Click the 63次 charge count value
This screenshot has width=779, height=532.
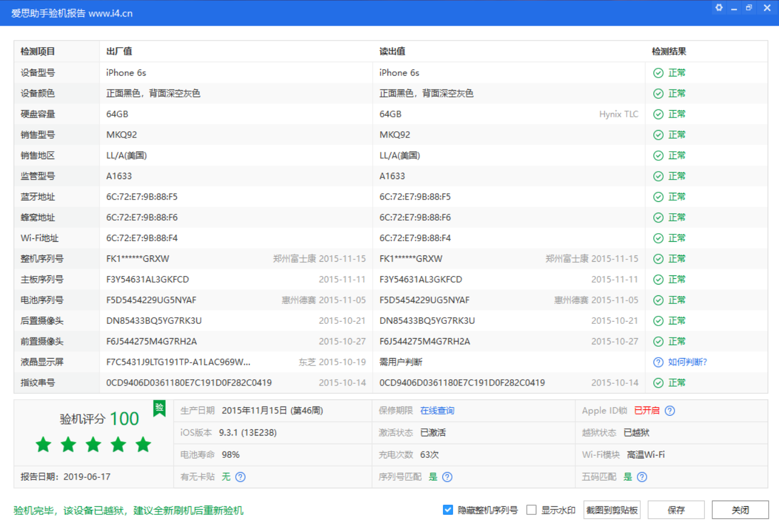(x=430, y=454)
